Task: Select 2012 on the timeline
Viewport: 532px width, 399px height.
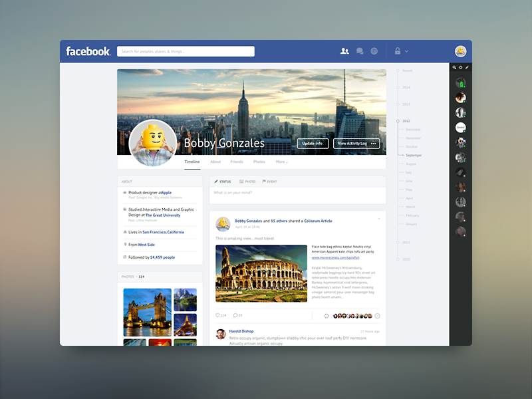Action: click(x=406, y=121)
